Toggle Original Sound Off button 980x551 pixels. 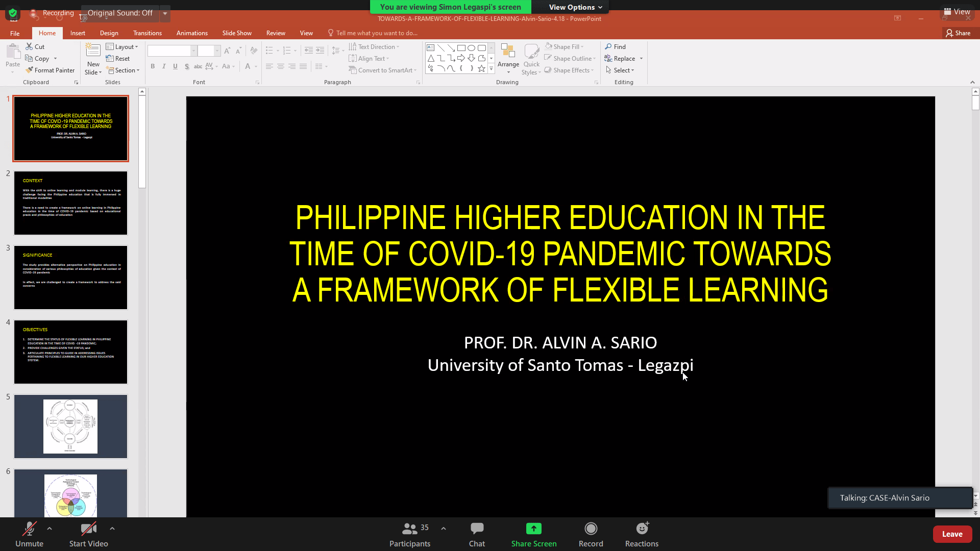120,13
